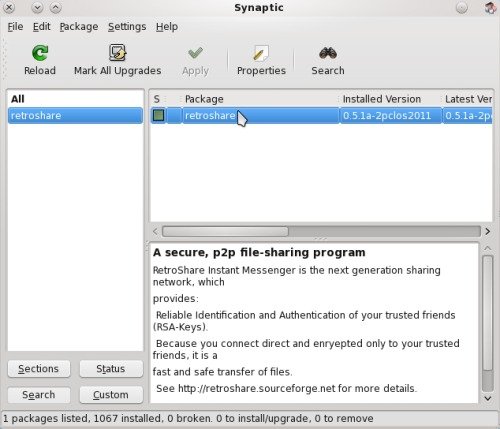Minimize the Synaptic window
The height and width of the screenshot is (429, 500).
click(37, 7)
